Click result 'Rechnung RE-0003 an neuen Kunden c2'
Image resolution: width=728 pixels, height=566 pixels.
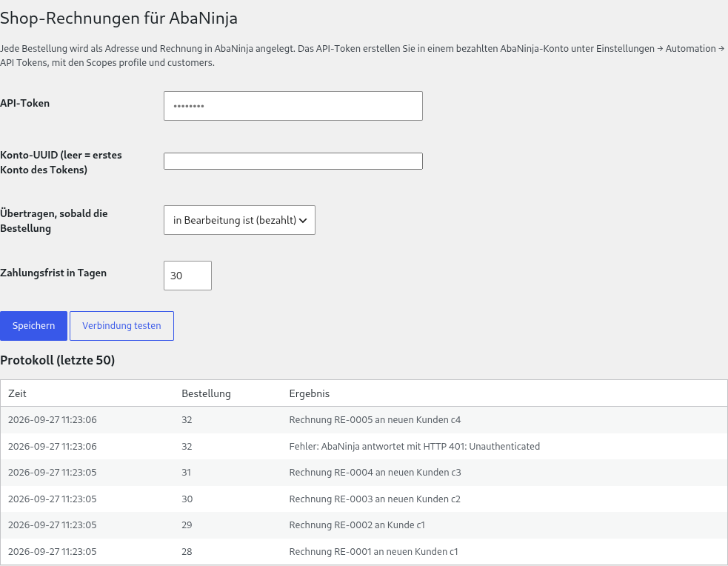click(375, 499)
